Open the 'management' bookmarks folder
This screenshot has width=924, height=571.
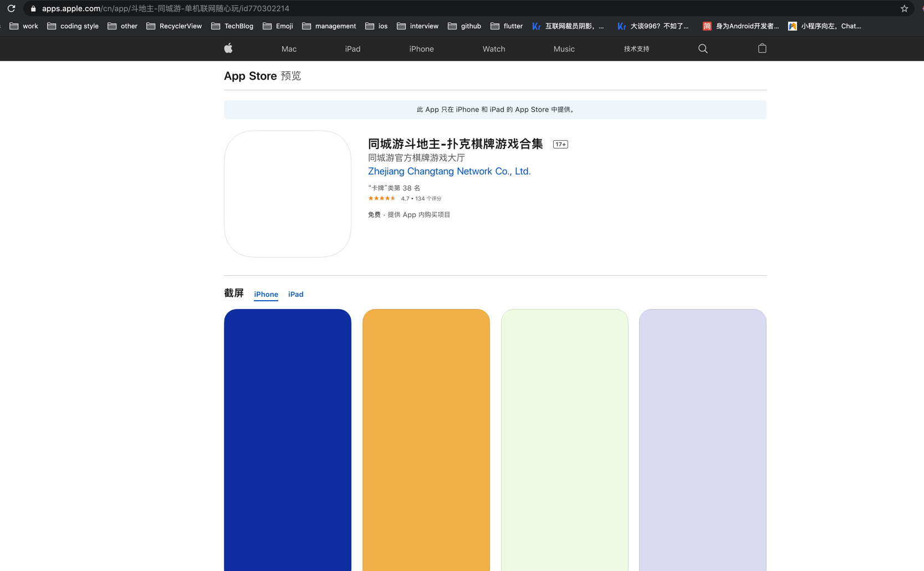329,26
